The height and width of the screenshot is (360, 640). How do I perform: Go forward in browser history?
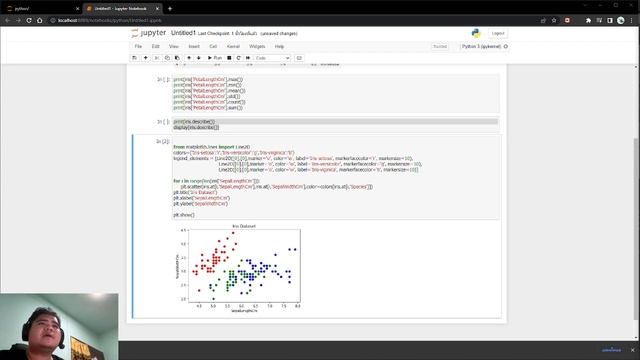click(18, 20)
